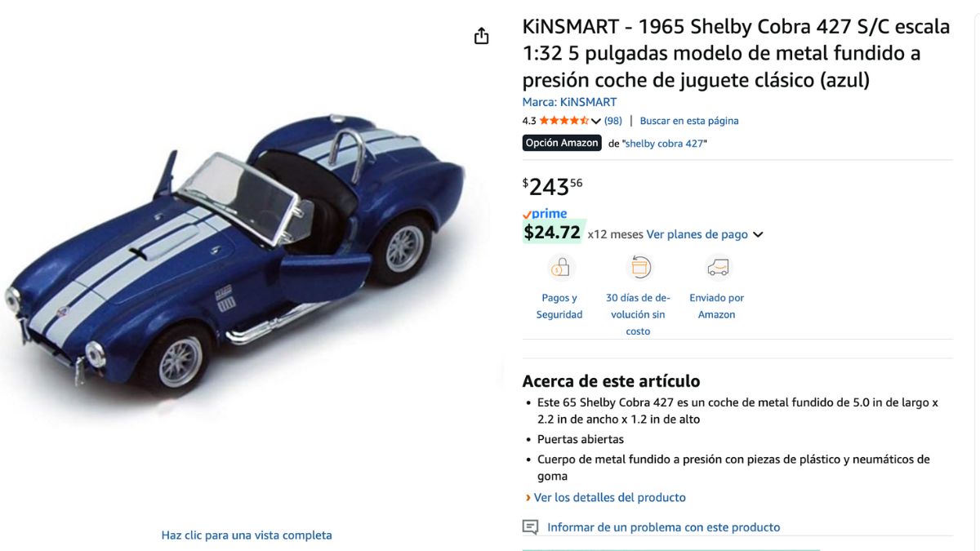Click Buscar en esta página link
Screen dimensions: 980x551
[x=689, y=121]
